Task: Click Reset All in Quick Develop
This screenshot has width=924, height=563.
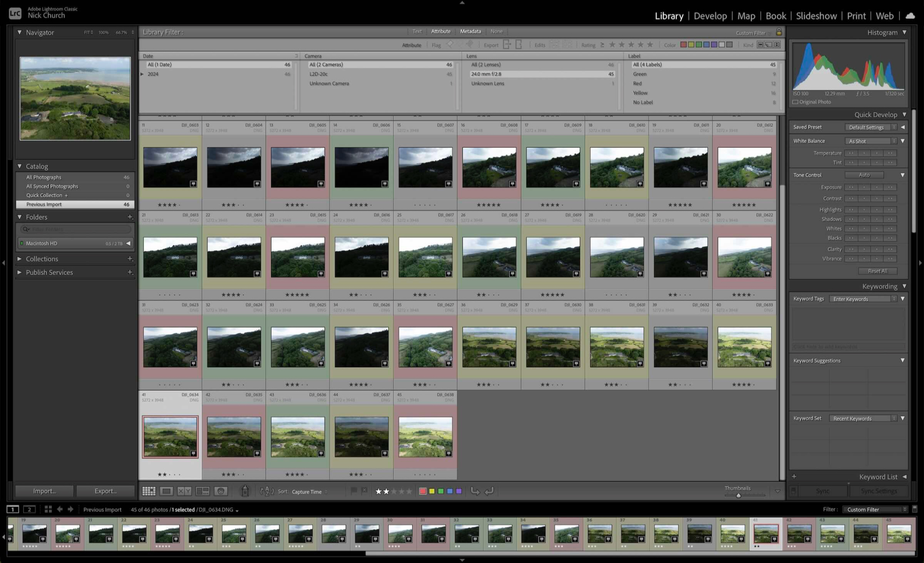Action: [877, 271]
